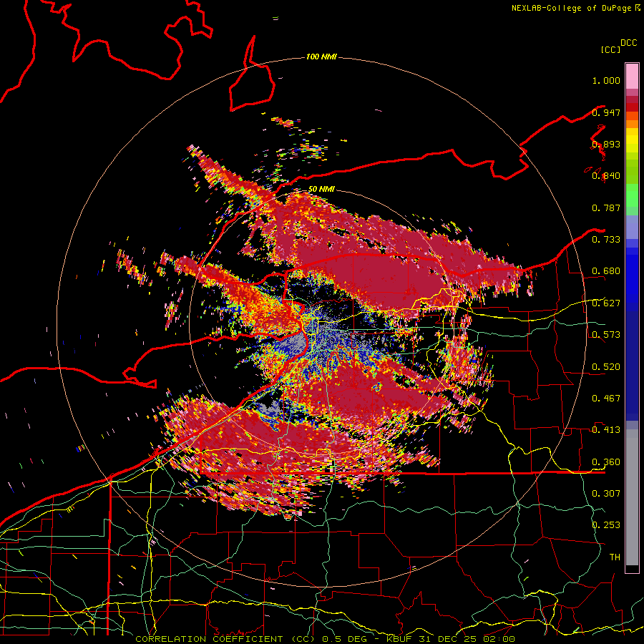644x644 pixels.
Task: Click the 0.627 scale value
Action: (x=606, y=303)
